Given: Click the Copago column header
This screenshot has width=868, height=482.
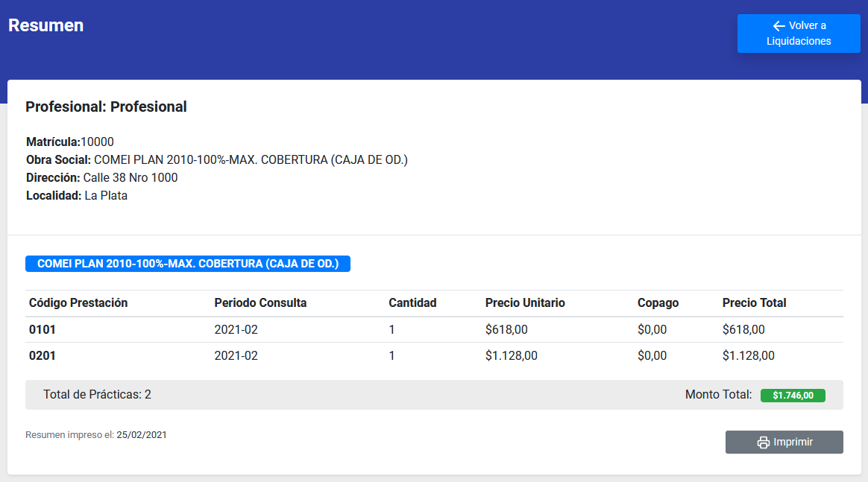Looking at the screenshot, I should 658,302.
